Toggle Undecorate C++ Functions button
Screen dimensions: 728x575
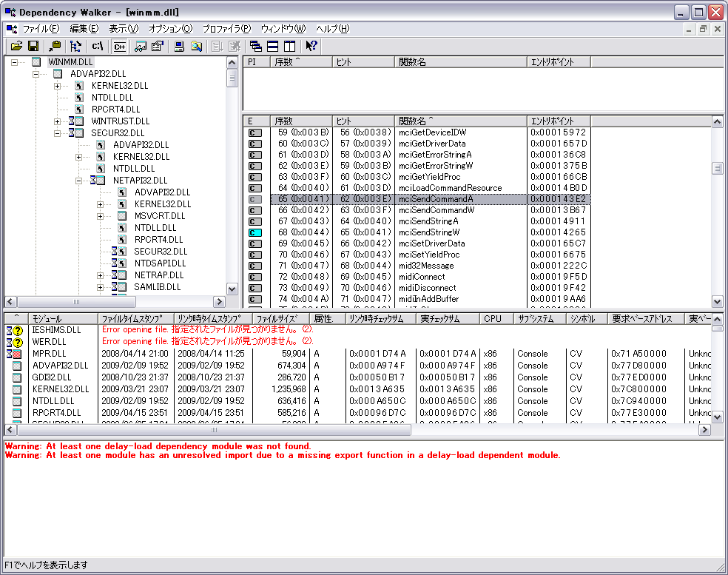coord(119,46)
